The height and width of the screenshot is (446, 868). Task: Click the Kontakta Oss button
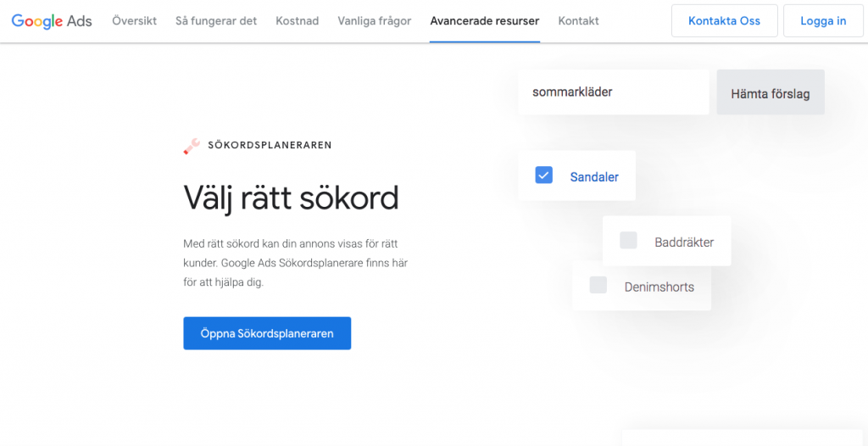pyautogui.click(x=724, y=21)
